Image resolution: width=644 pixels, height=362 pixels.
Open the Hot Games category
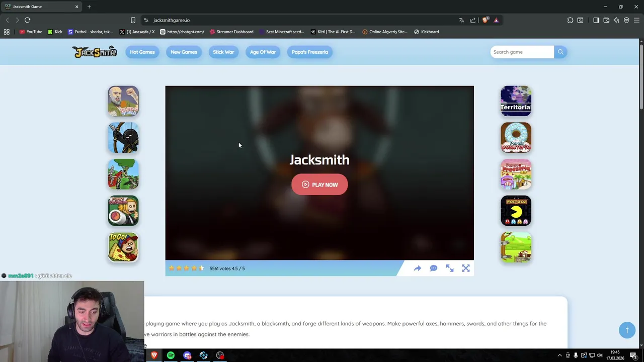(142, 52)
